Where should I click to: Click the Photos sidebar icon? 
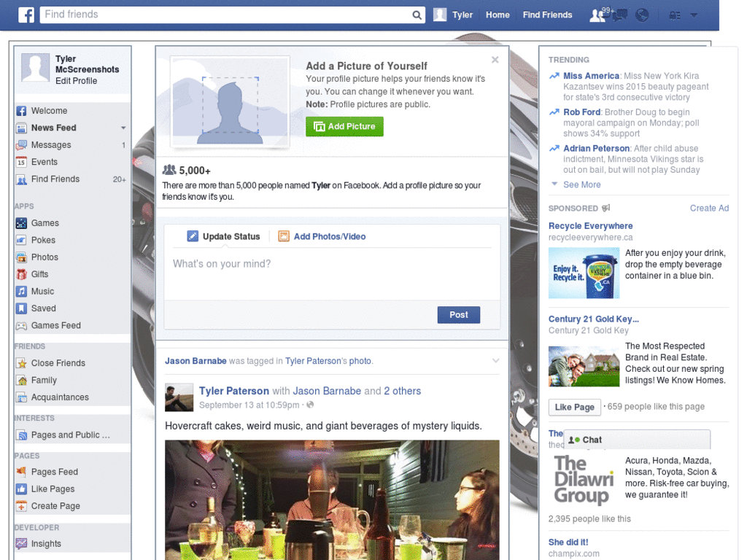pos(21,257)
